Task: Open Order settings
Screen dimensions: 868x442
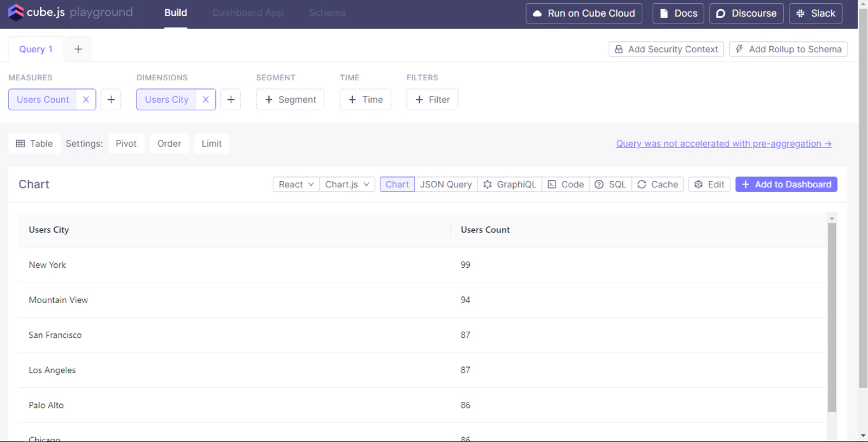Action: [x=169, y=143]
